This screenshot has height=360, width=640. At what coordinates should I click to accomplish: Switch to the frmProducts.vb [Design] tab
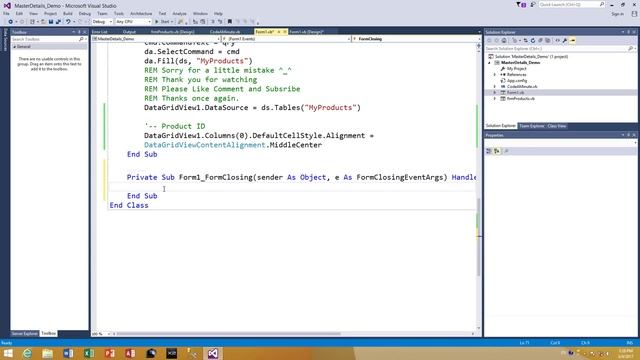tap(173, 32)
